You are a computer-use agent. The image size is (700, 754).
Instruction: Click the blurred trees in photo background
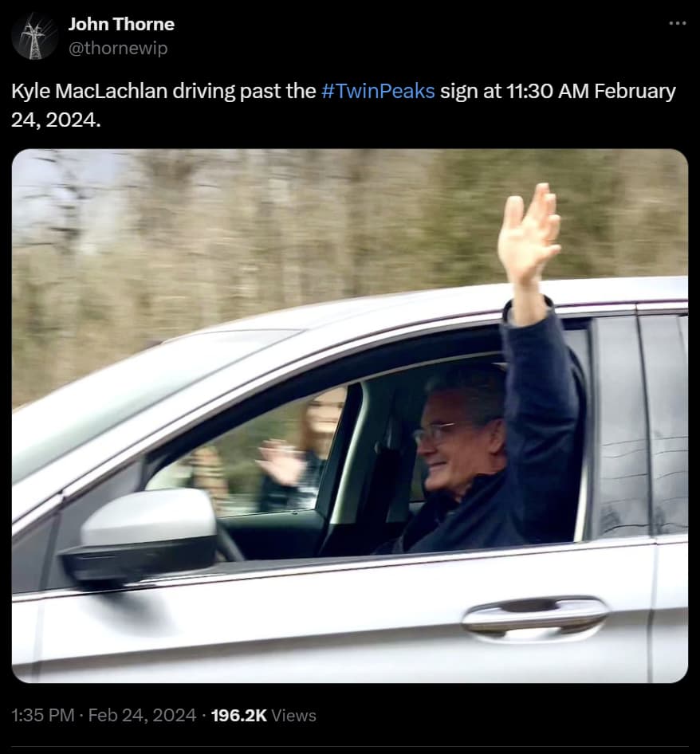coord(239,223)
